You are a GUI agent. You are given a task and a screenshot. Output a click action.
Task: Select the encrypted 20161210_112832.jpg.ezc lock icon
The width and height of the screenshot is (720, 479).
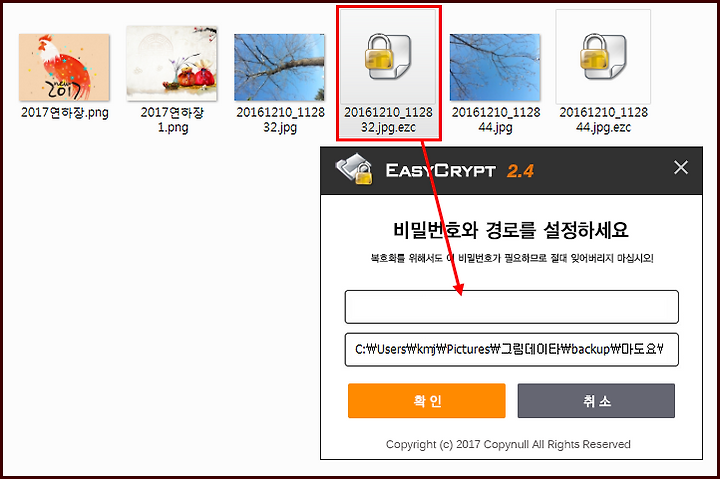pyautogui.click(x=388, y=56)
